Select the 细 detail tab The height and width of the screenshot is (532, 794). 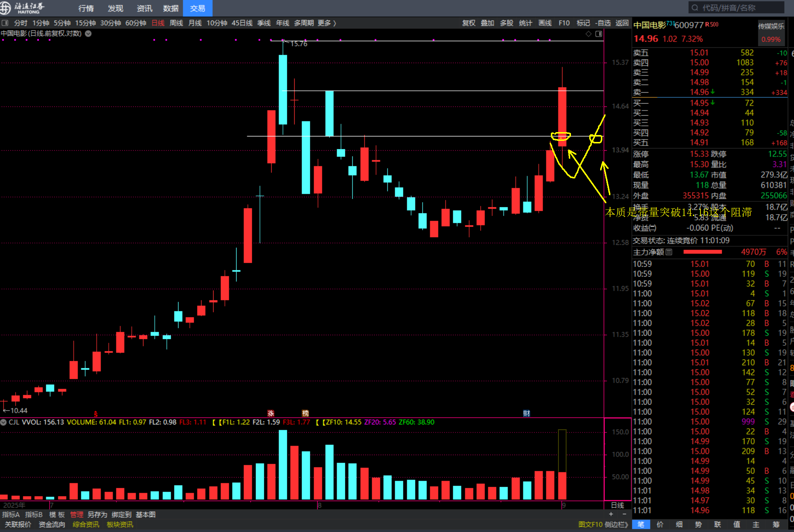[x=679, y=524]
